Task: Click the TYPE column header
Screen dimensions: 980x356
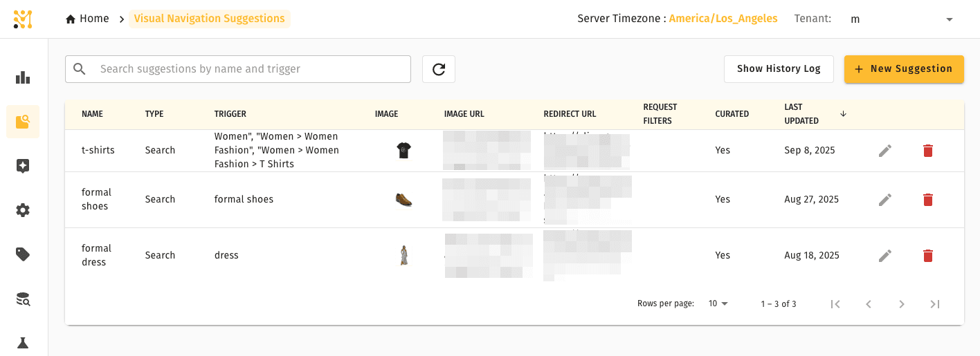Action: [154, 114]
